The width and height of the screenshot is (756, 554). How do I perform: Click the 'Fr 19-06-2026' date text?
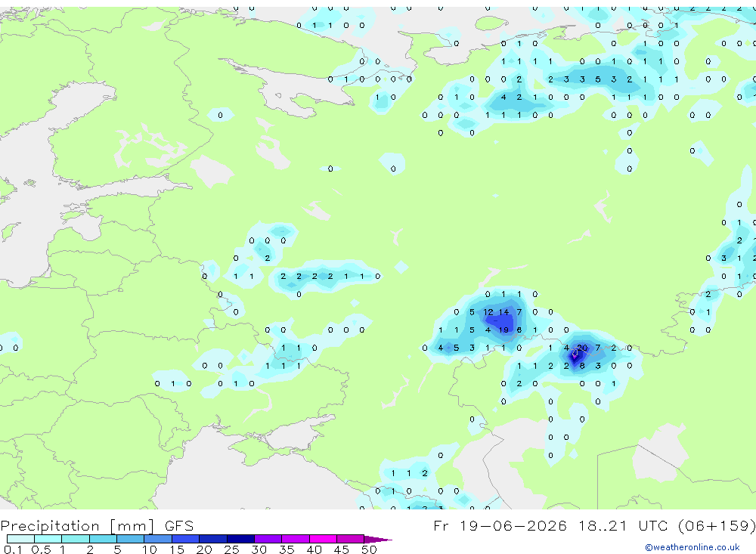point(500,525)
